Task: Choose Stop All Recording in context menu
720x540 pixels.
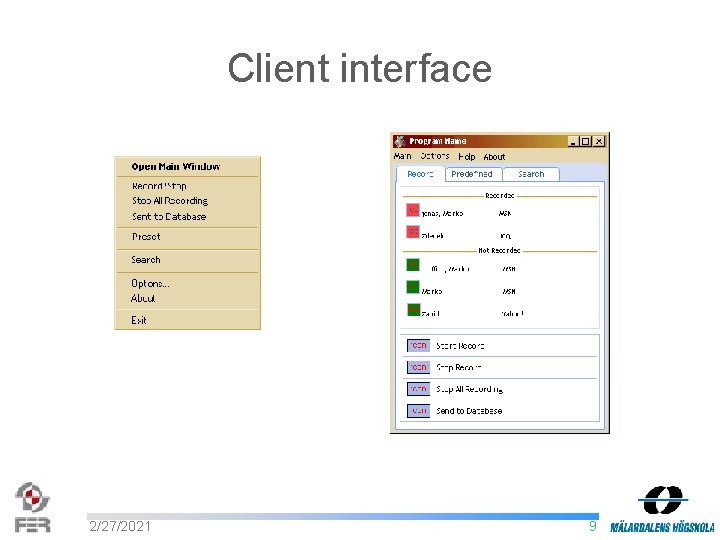Action: coord(170,201)
